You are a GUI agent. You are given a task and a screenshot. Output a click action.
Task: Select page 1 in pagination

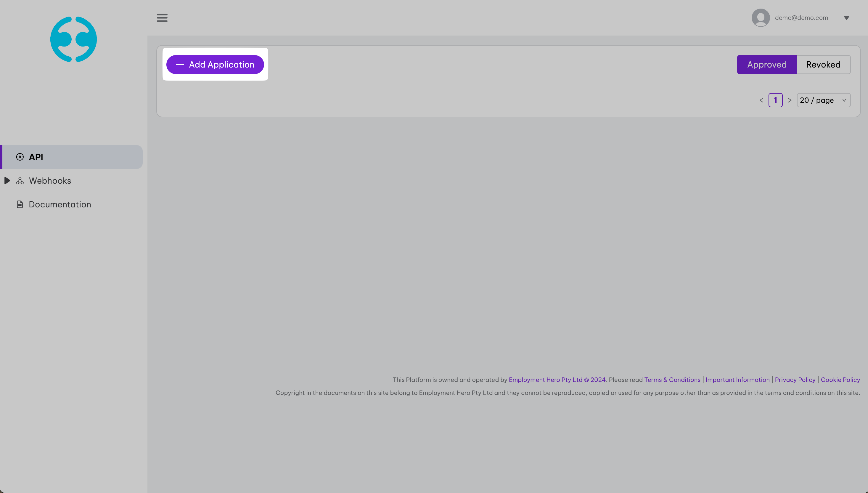pos(775,100)
